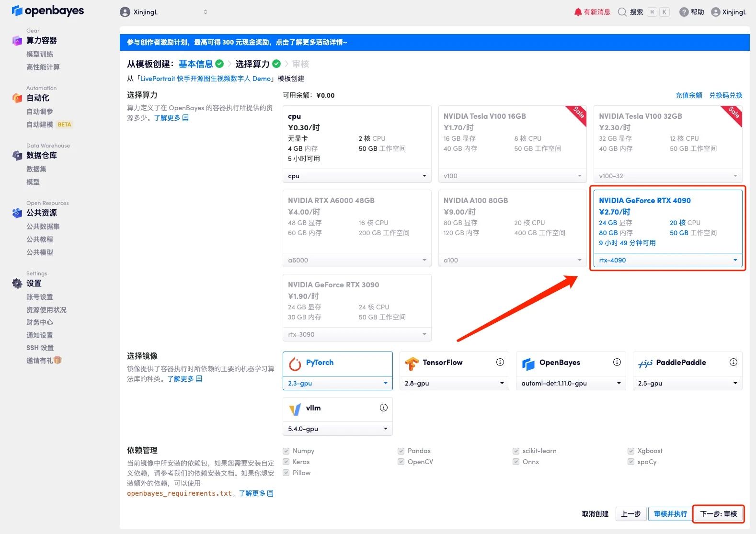The width and height of the screenshot is (756, 534).
Task: Open 模型训练 in the sidebar
Action: (40, 54)
